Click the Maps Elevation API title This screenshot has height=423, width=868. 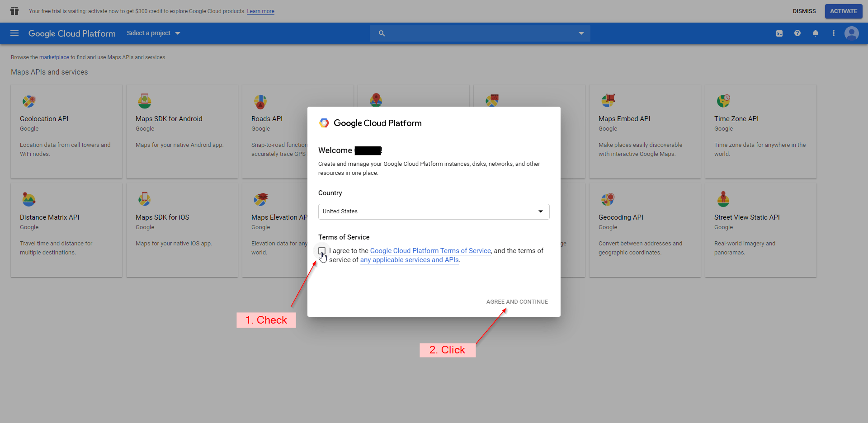point(279,217)
